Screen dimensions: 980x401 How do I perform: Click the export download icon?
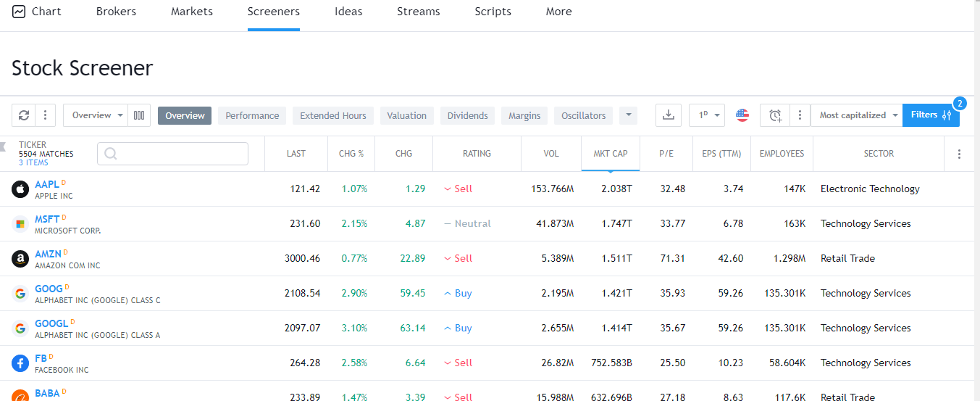[669, 115]
